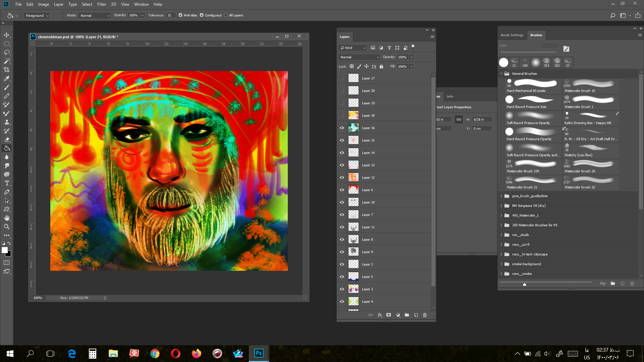Hide Layer 12 visibility eye
This screenshot has height=362, width=644.
pos(342,177)
